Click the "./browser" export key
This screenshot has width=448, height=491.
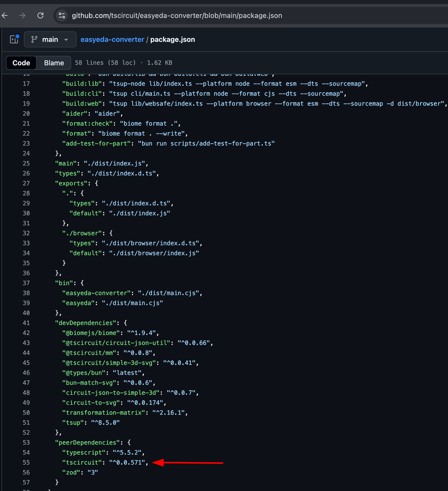[x=82, y=233]
